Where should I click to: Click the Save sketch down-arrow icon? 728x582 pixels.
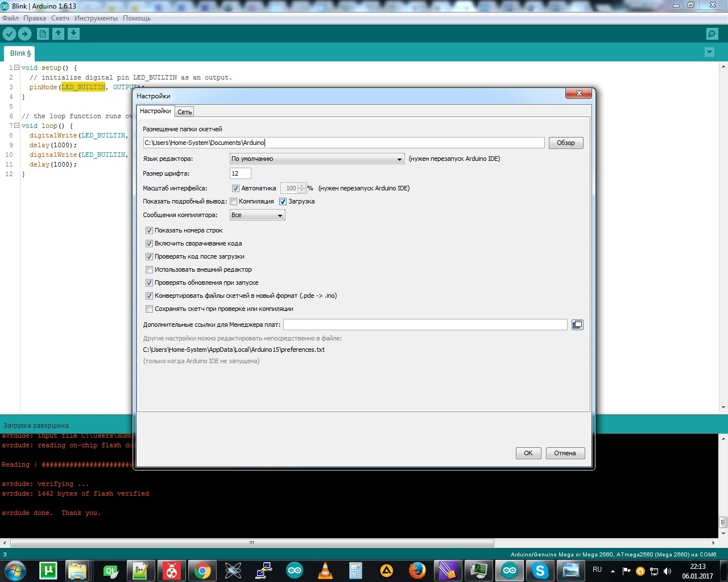(73, 34)
